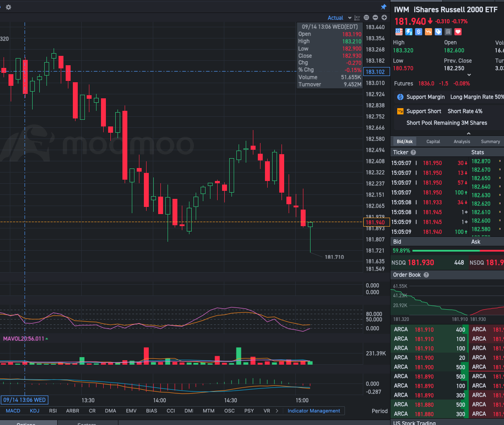
Task: Enable the DMA indicator
Action: pos(110,411)
